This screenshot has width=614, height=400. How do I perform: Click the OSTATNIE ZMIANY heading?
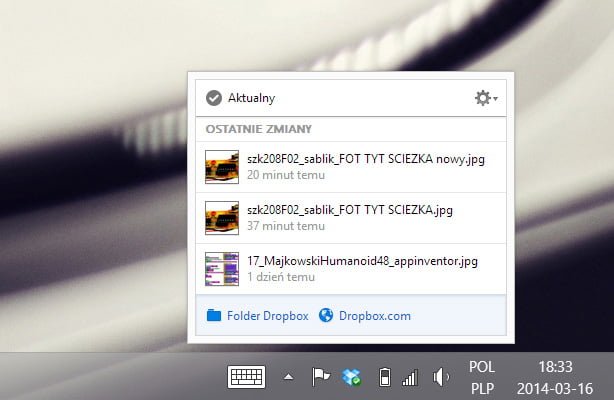259,129
